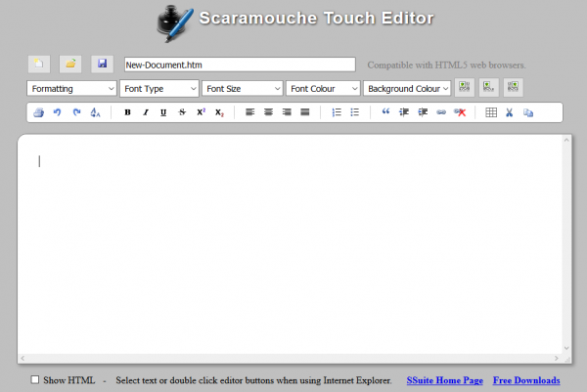Toggle underline formatting
This screenshot has width=587, height=392.
click(163, 112)
